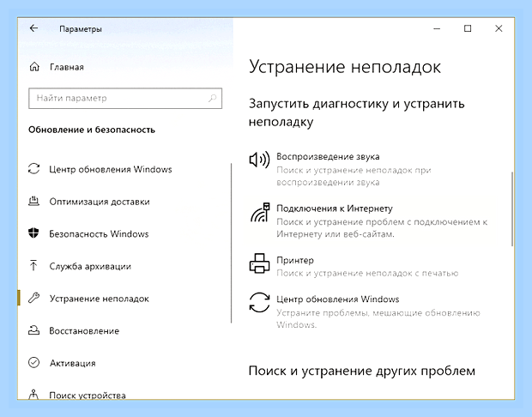Open Главная settings home
The height and width of the screenshot is (417, 532).
(x=67, y=67)
